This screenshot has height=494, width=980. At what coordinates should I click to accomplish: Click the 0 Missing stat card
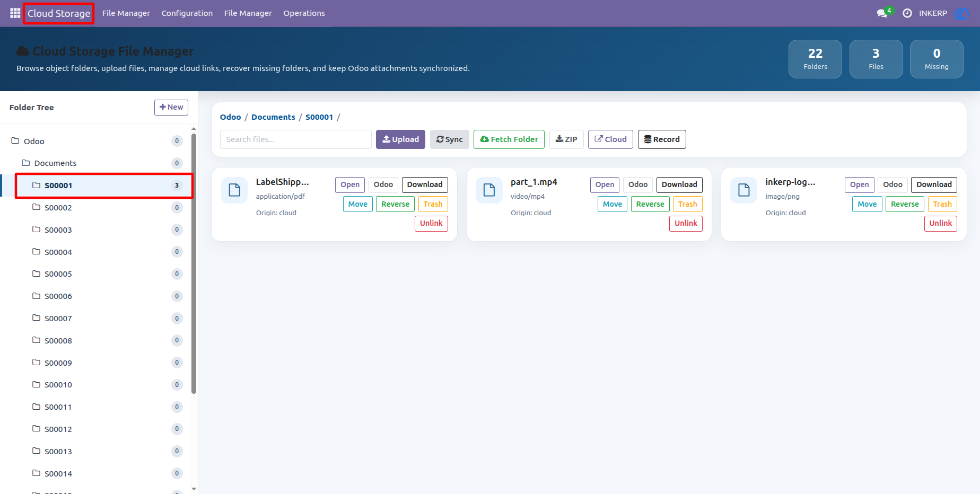(x=937, y=59)
